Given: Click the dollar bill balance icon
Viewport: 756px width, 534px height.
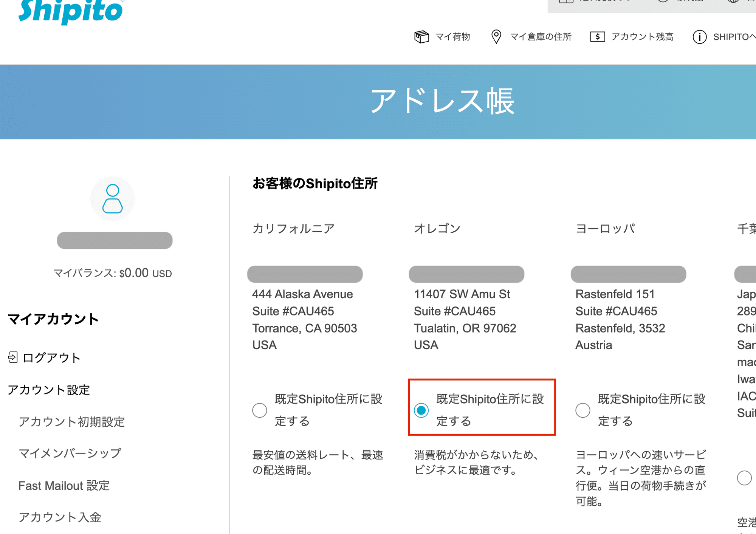Looking at the screenshot, I should pos(598,37).
